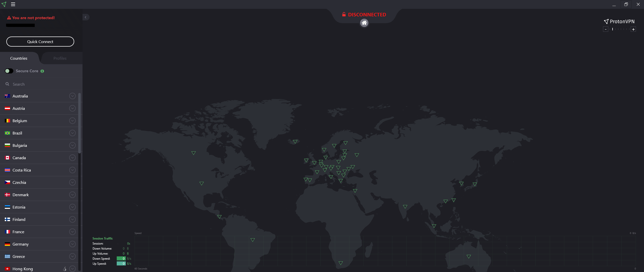Click the search input field
644x272 pixels.
[x=40, y=84]
